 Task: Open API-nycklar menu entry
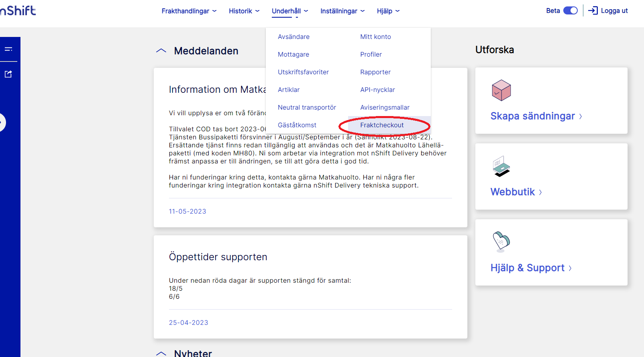click(x=377, y=90)
